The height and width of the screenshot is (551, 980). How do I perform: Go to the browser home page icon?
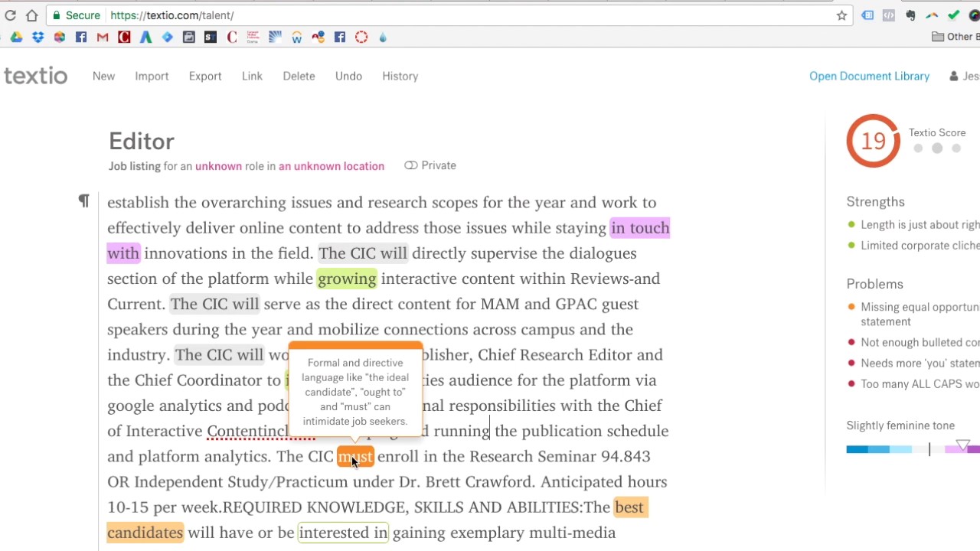tap(32, 15)
